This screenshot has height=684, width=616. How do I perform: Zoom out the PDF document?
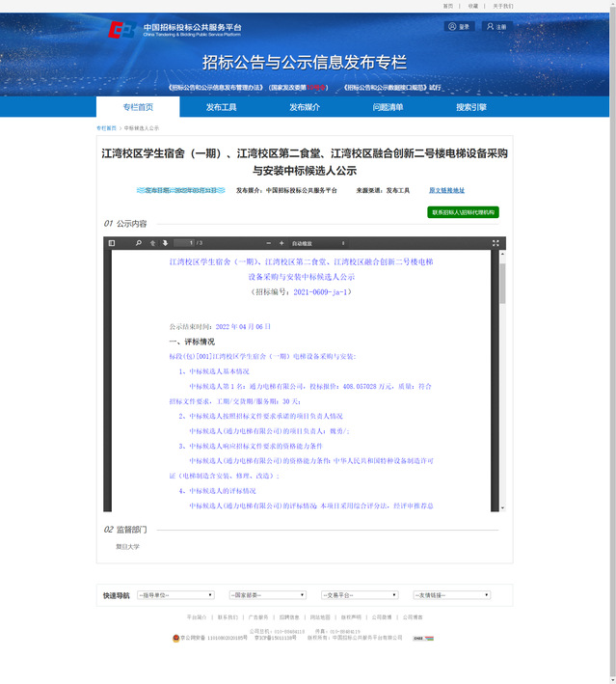[269, 243]
